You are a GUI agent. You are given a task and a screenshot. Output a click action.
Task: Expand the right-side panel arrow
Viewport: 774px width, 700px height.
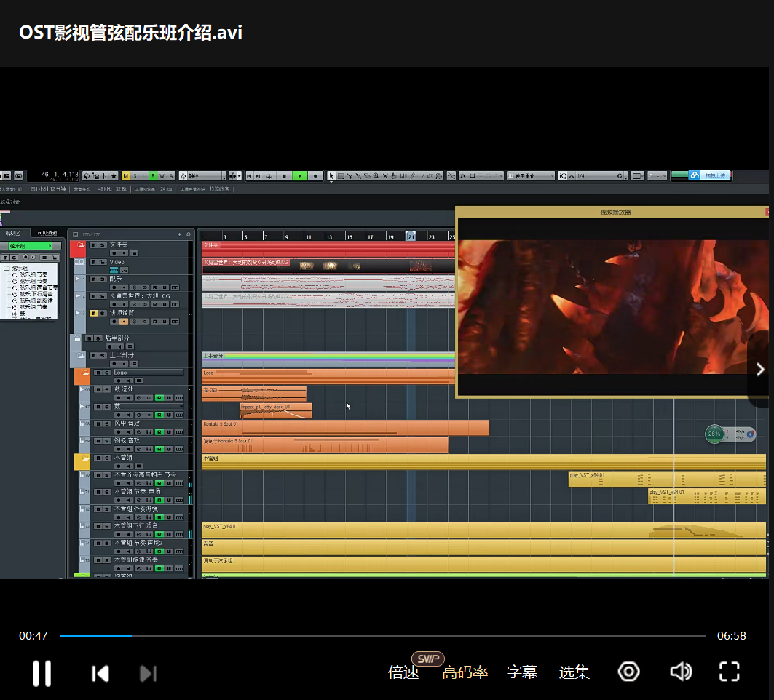pos(760,370)
